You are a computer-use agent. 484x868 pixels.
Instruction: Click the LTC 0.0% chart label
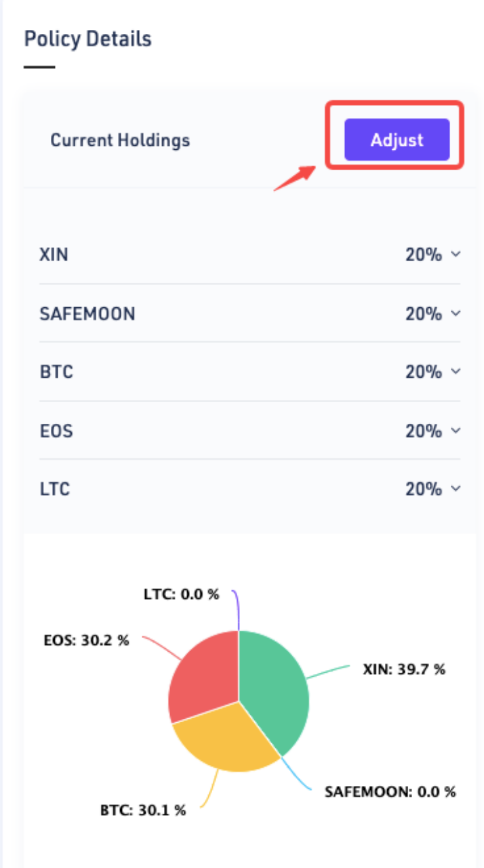coord(182,594)
